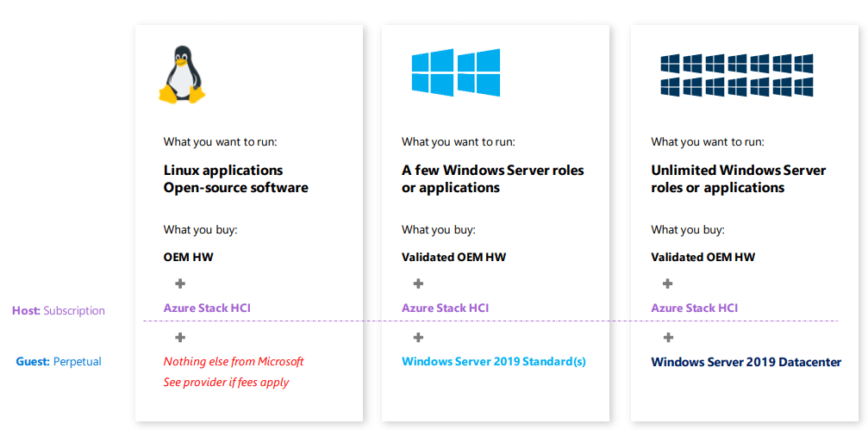This screenshot has height=430, width=868.
Task: Click the plus above Windows Server 2019 Datacenter
Action: [668, 337]
